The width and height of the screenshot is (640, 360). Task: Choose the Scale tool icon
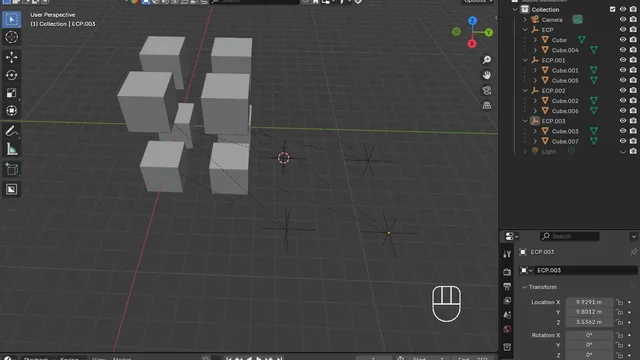[11, 93]
